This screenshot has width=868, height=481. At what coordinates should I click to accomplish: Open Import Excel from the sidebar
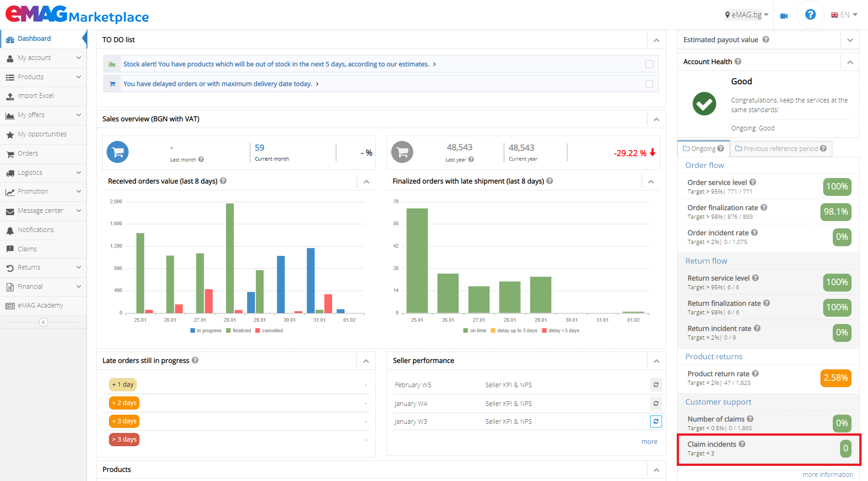(36, 96)
